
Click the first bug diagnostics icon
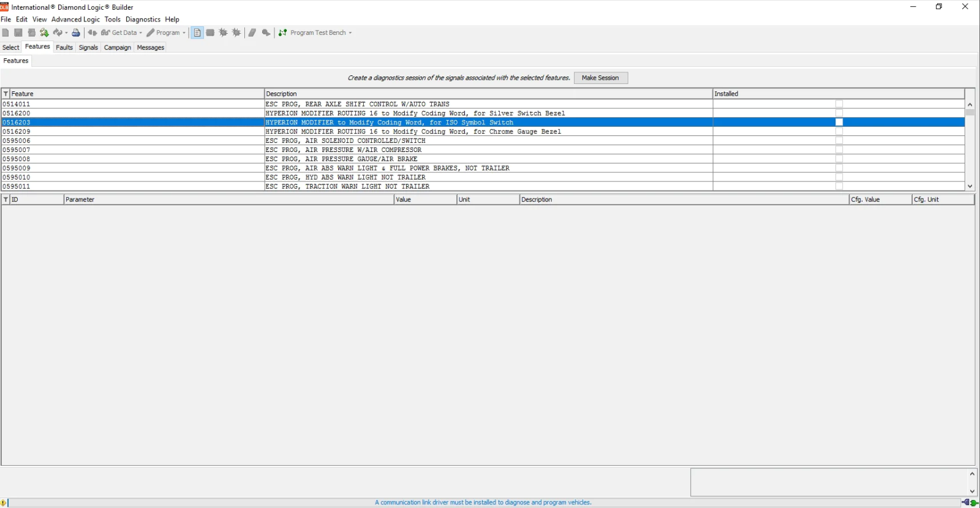(224, 32)
